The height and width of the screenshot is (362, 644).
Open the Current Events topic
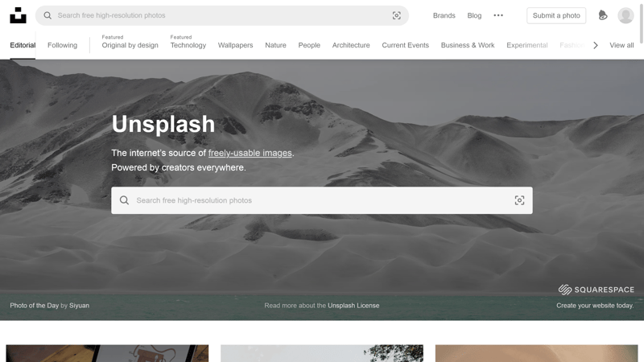pyautogui.click(x=406, y=45)
